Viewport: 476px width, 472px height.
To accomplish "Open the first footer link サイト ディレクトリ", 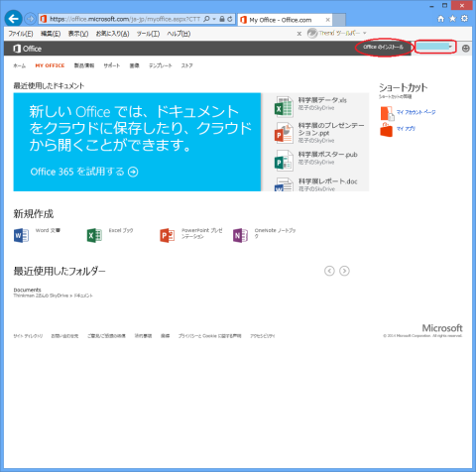I will click(28, 336).
